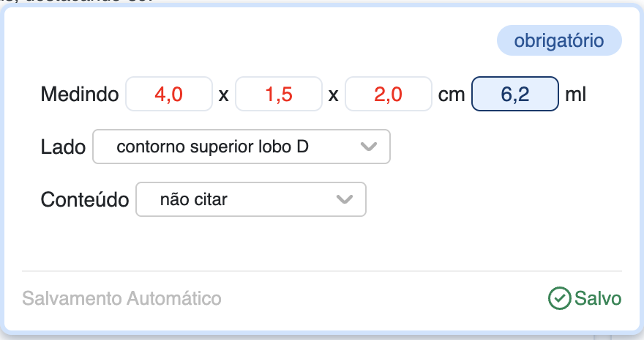The width and height of the screenshot is (644, 340).
Task: Click the x separator between 4,0 and 1,5
Action: tap(224, 95)
